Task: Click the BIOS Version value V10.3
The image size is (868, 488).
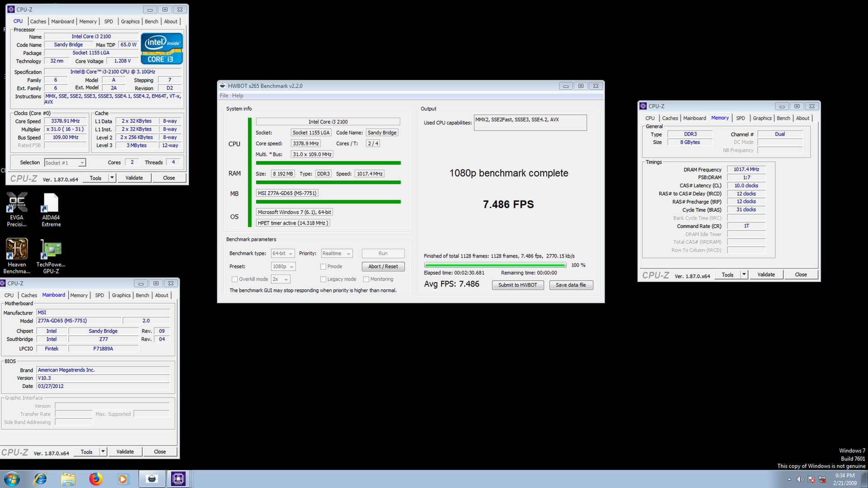Action: (x=103, y=378)
